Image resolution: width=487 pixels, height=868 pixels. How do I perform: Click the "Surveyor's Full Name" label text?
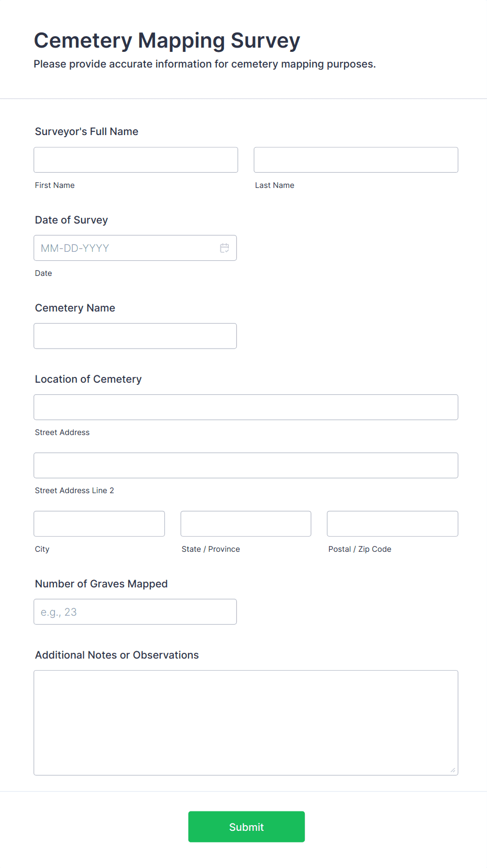click(x=86, y=131)
